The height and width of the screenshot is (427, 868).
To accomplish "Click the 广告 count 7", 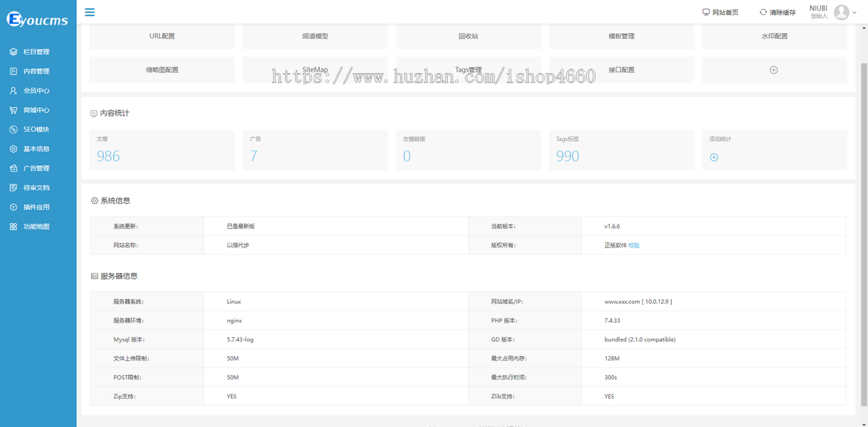I will (254, 156).
